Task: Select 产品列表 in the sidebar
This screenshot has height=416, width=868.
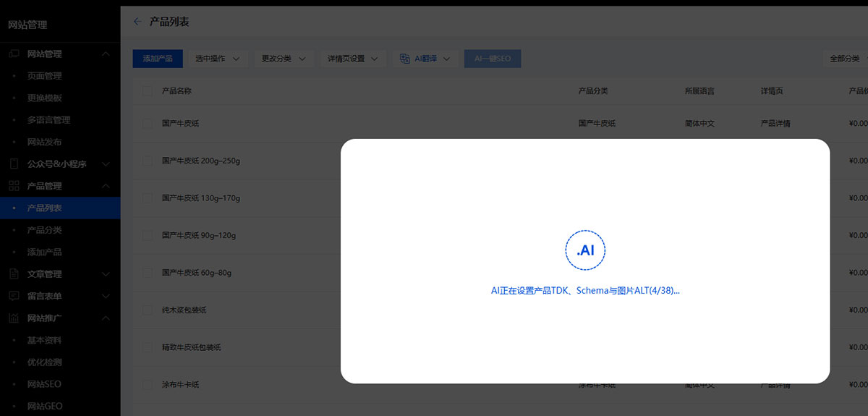Action: click(x=60, y=208)
